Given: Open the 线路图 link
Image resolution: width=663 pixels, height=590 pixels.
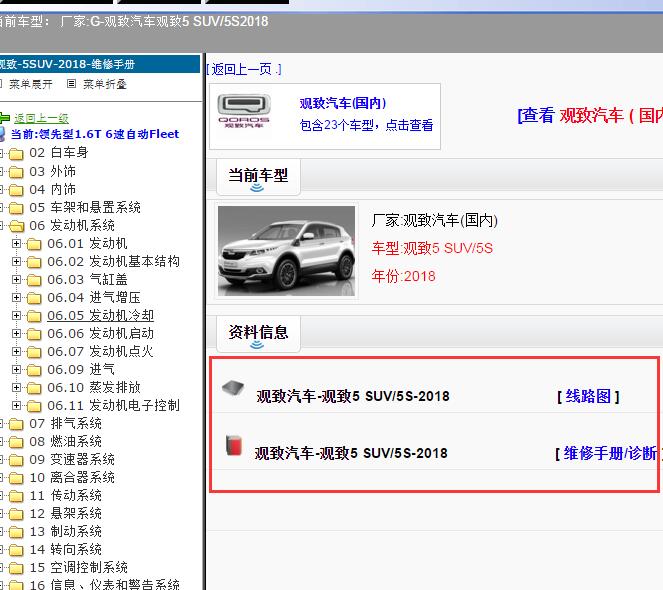Looking at the screenshot, I should 588,396.
